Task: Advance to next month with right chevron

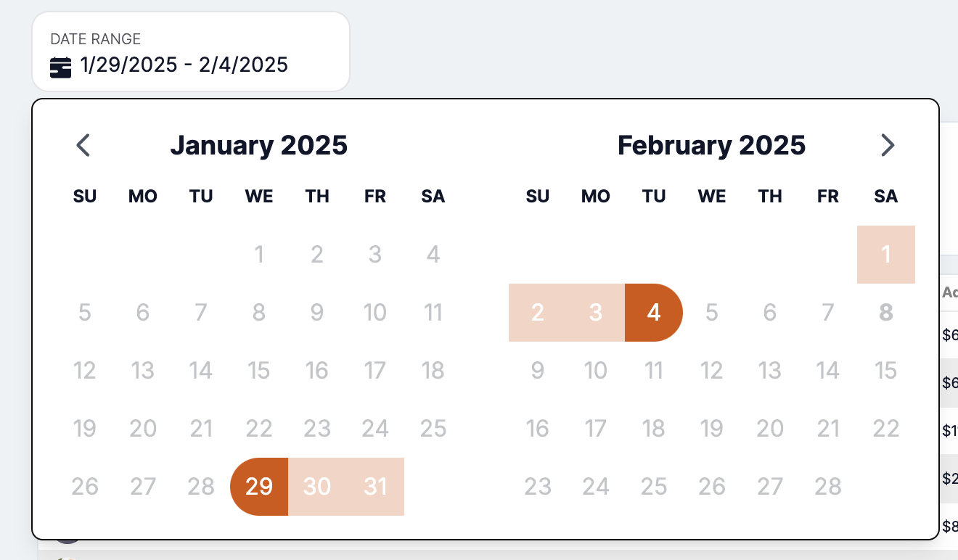Action: point(887,145)
